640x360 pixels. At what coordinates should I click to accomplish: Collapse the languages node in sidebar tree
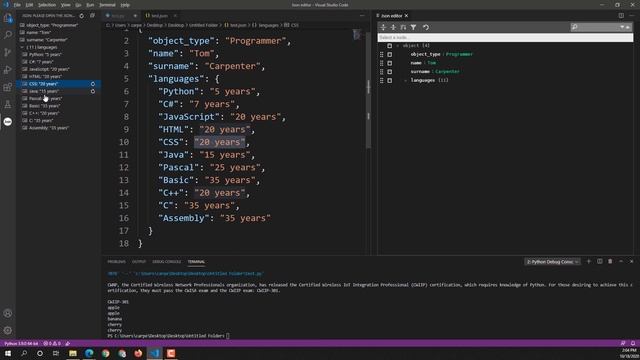click(x=22, y=47)
